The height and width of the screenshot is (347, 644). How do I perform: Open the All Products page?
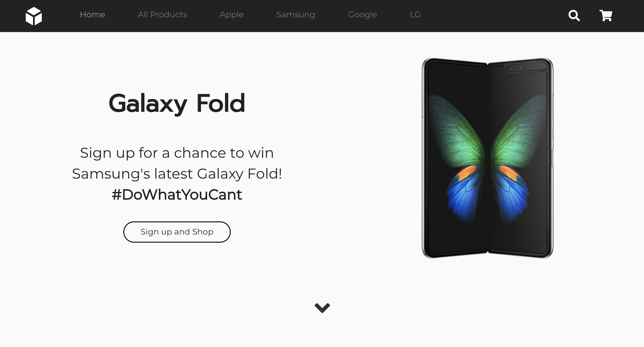click(x=162, y=15)
